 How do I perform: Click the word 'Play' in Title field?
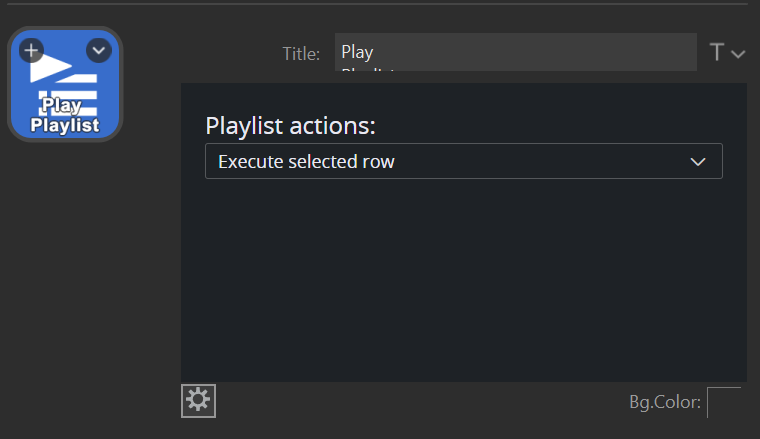point(357,52)
